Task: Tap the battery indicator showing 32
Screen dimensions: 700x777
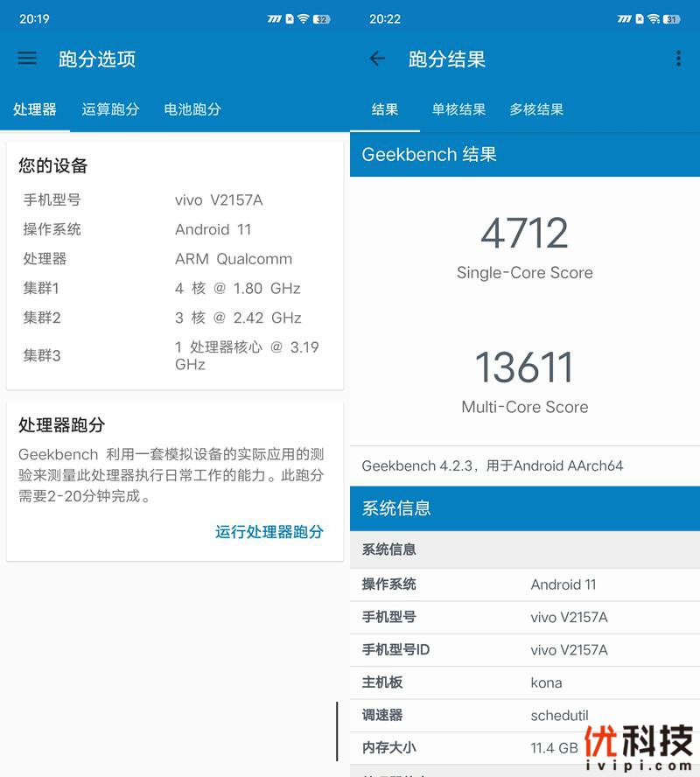Action: coord(321,18)
